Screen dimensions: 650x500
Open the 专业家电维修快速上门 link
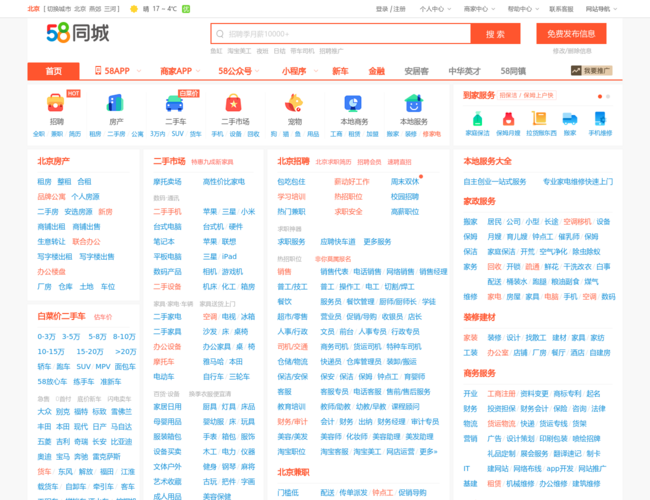(x=578, y=182)
